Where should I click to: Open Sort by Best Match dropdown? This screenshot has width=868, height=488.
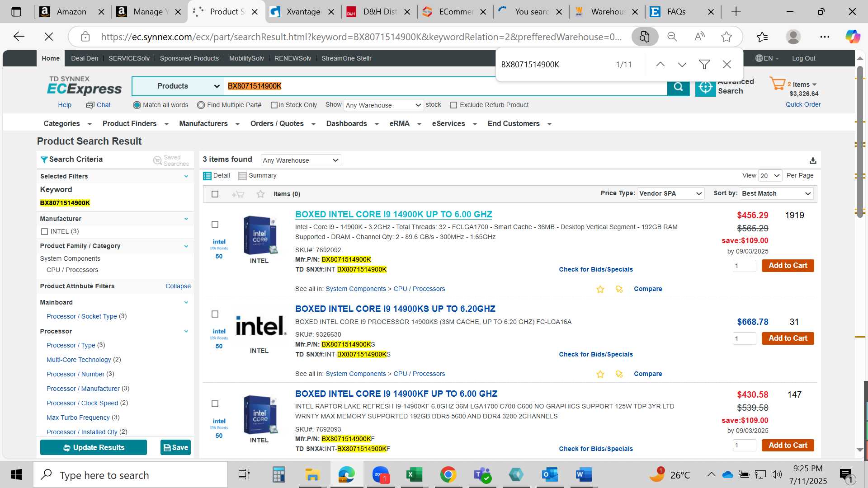click(x=777, y=194)
